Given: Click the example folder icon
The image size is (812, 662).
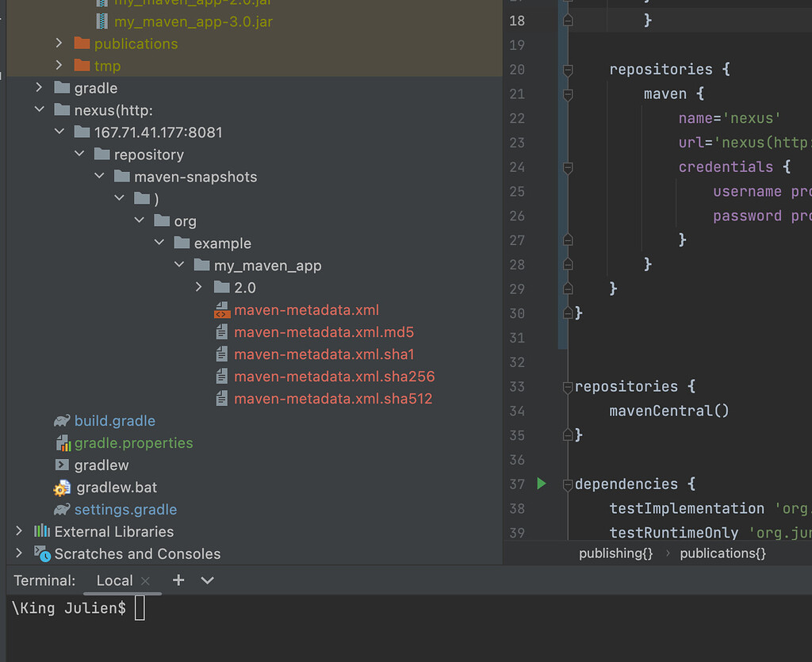Looking at the screenshot, I should [x=182, y=243].
